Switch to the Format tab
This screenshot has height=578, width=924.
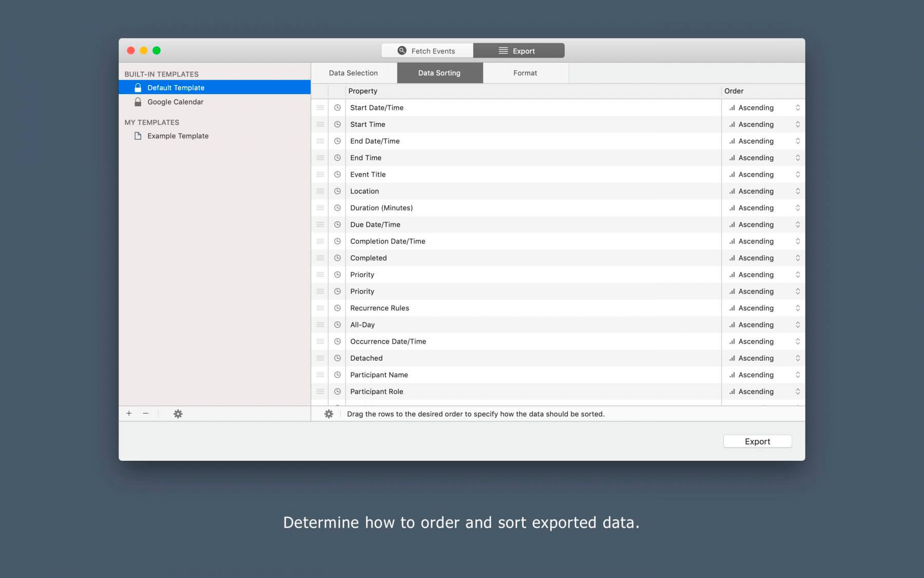click(525, 73)
